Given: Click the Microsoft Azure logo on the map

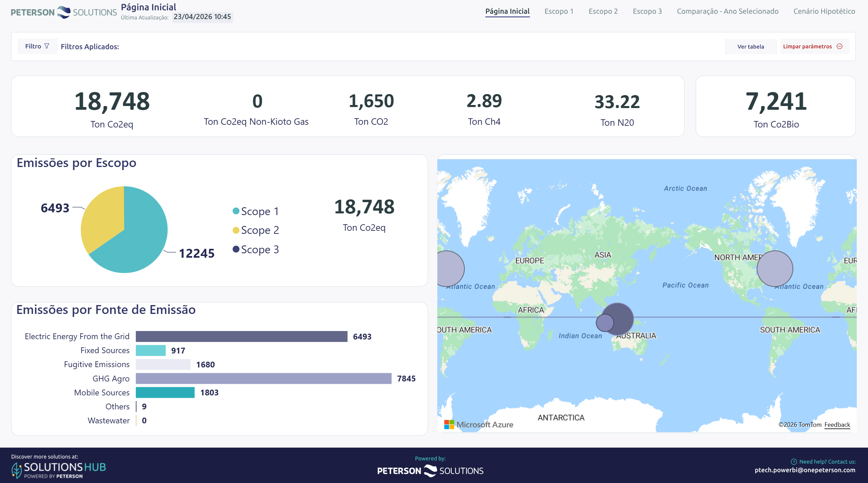Looking at the screenshot, I should (x=479, y=425).
